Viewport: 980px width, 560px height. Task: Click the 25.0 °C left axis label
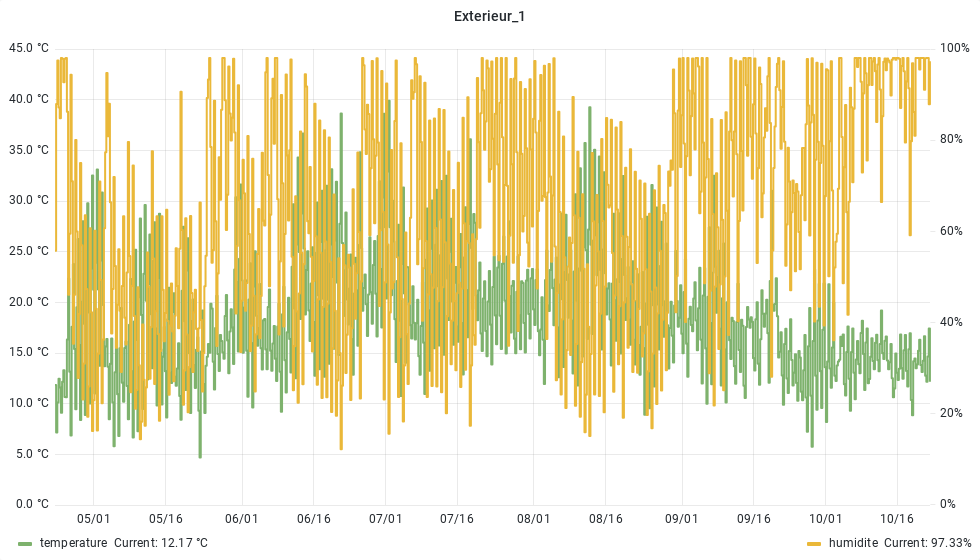point(28,251)
